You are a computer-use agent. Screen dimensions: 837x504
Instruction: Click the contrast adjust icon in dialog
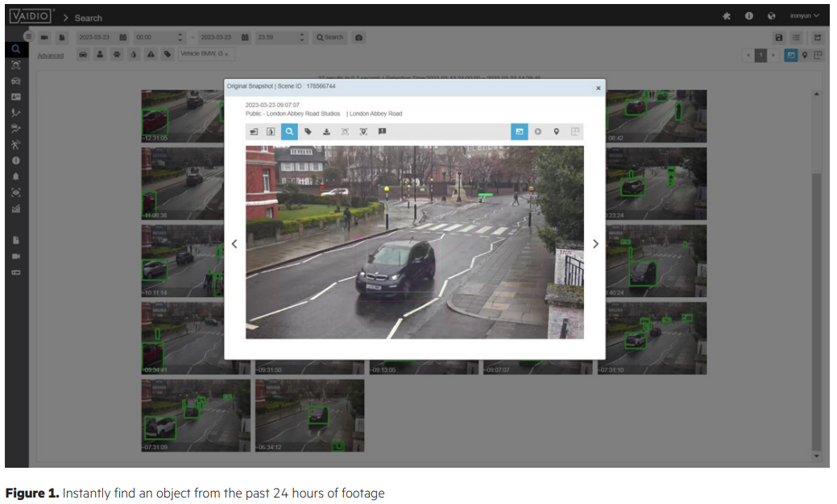[271, 132]
